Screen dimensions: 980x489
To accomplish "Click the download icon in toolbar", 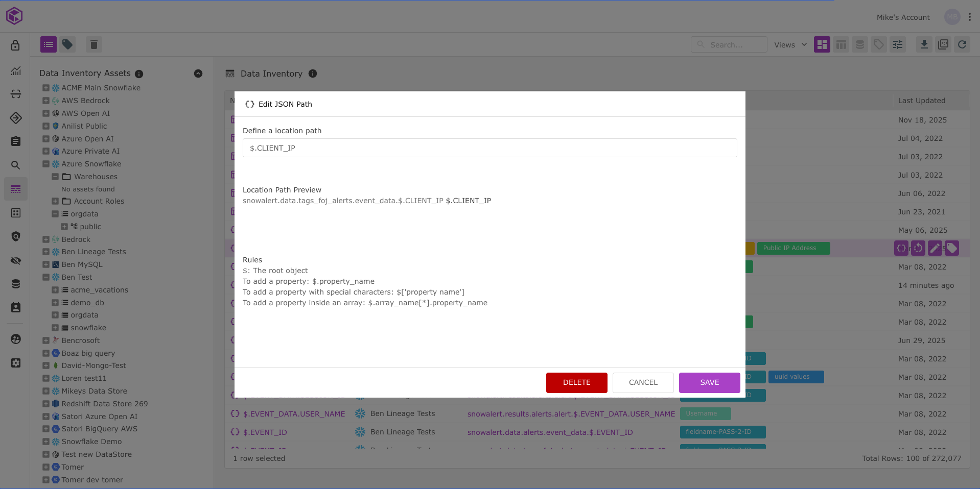I will pyautogui.click(x=924, y=45).
